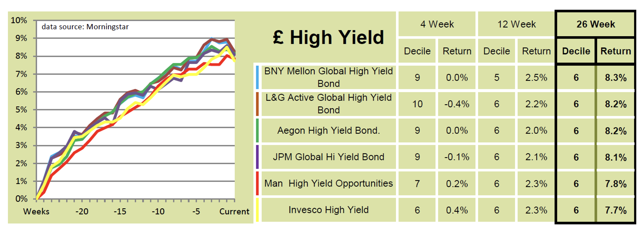Open the BNY Mellon Global High Yield Bond row
This screenshot has width=644, height=233.
(328, 77)
